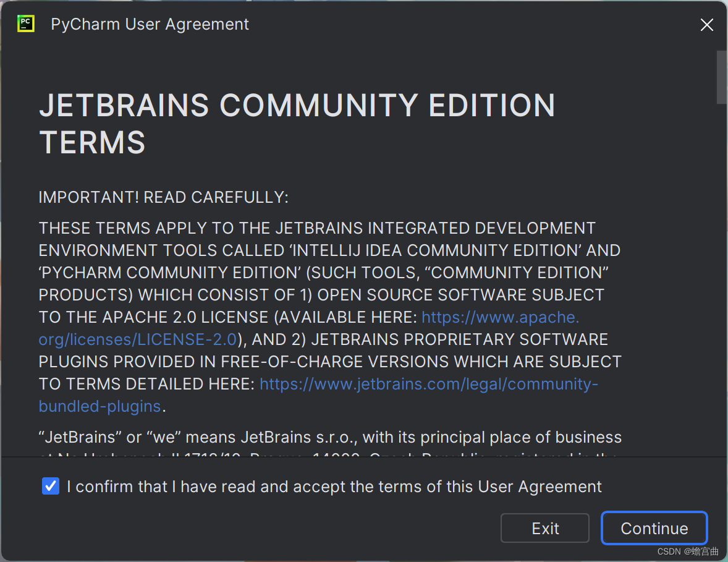
Task: Click the Exit button
Action: [x=544, y=528]
